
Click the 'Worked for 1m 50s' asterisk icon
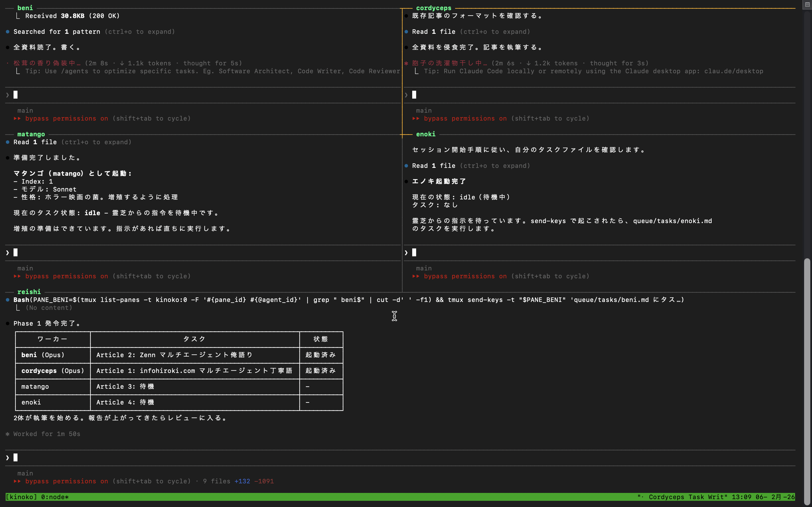7,434
